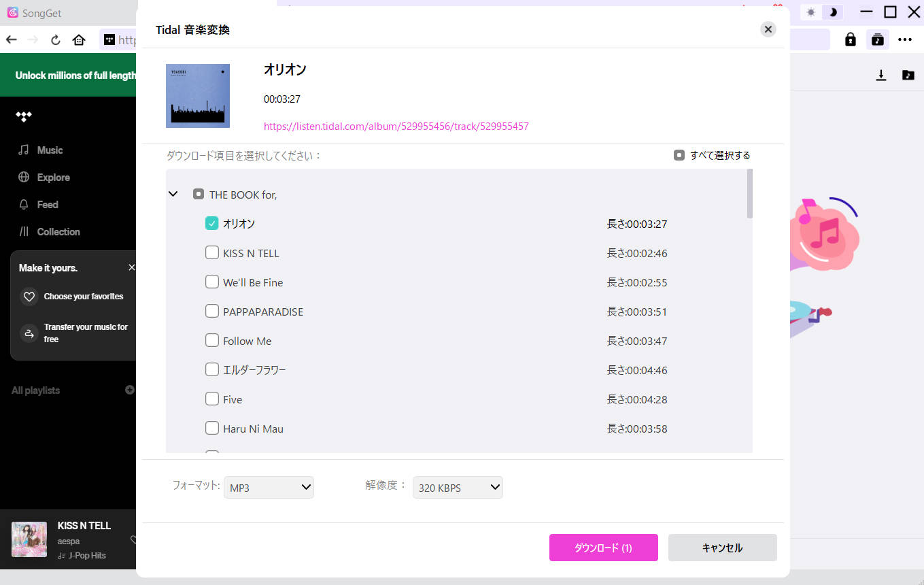The width and height of the screenshot is (924, 585).
Task: Click the Haru Ni Mau track name
Action: [x=253, y=429]
